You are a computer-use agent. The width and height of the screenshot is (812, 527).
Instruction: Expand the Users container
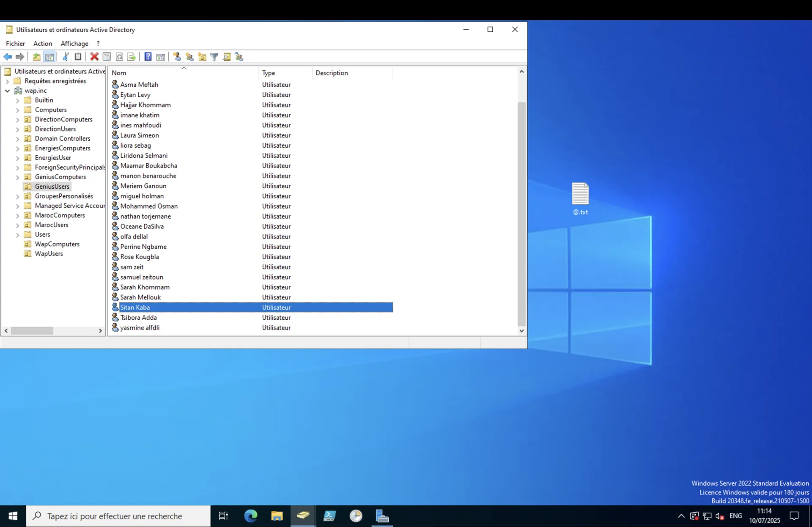point(17,235)
